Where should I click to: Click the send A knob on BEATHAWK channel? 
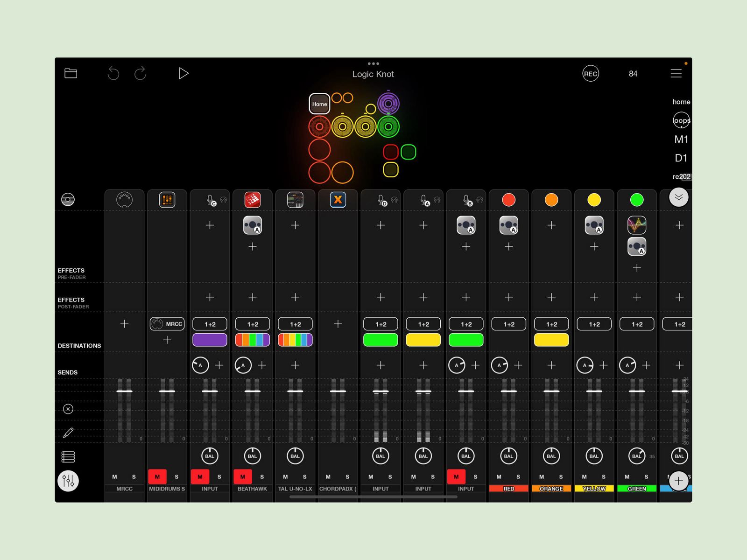tap(243, 365)
